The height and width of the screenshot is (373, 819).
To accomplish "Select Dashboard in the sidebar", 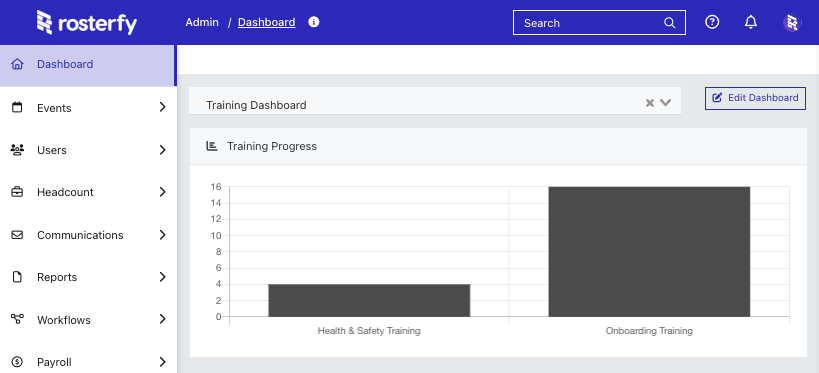I will pos(88,65).
